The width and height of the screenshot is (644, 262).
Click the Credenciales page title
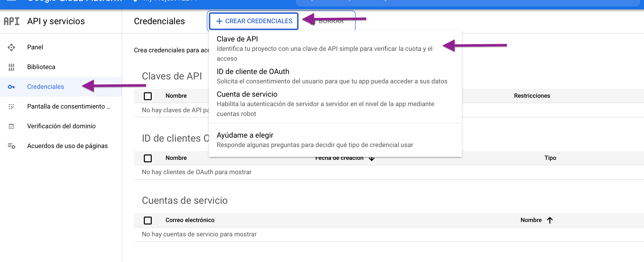click(x=159, y=21)
